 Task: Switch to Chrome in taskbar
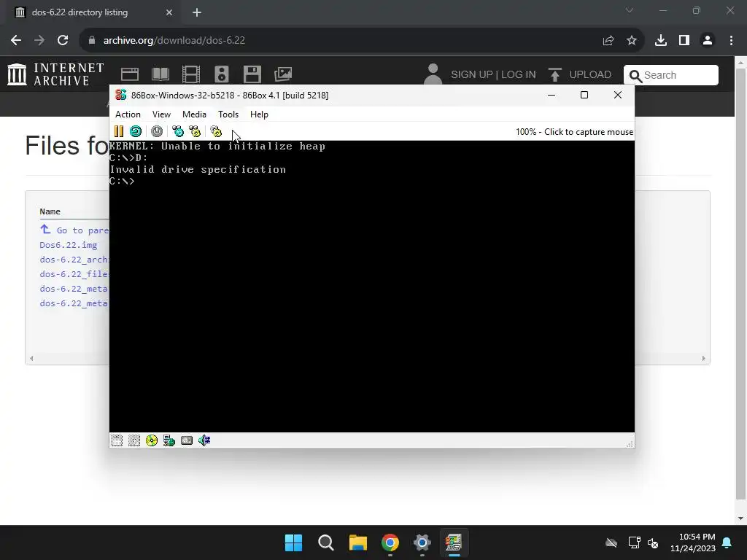tap(390, 542)
